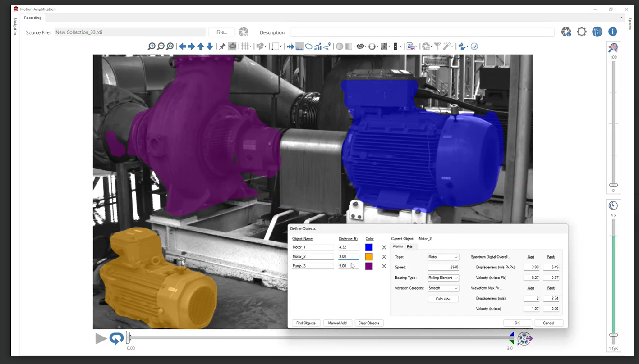
Task: Open the Vibration Category dropdown
Action: coord(443,288)
